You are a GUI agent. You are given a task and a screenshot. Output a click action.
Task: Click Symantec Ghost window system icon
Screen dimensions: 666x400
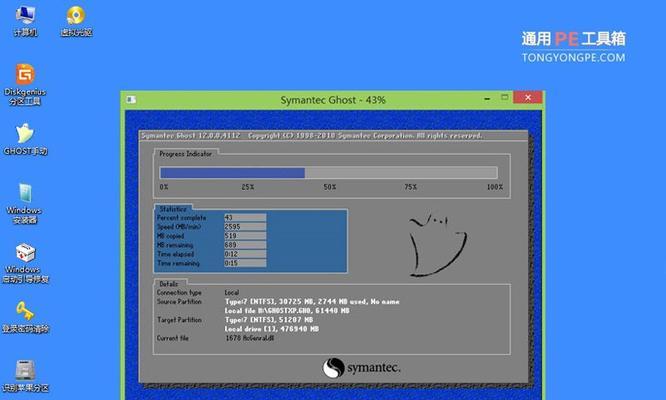pos(131,99)
